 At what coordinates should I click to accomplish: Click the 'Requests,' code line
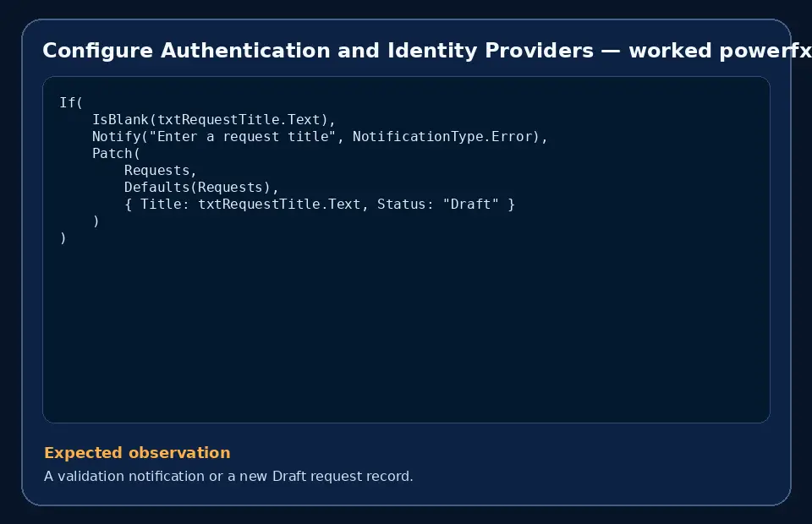click(x=161, y=170)
